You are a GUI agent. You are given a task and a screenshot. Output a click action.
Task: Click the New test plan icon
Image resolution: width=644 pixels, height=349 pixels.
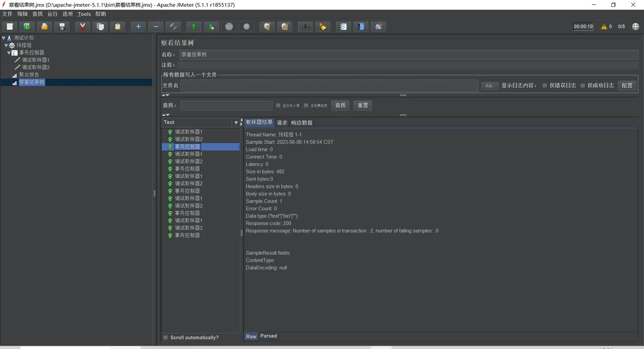click(10, 27)
